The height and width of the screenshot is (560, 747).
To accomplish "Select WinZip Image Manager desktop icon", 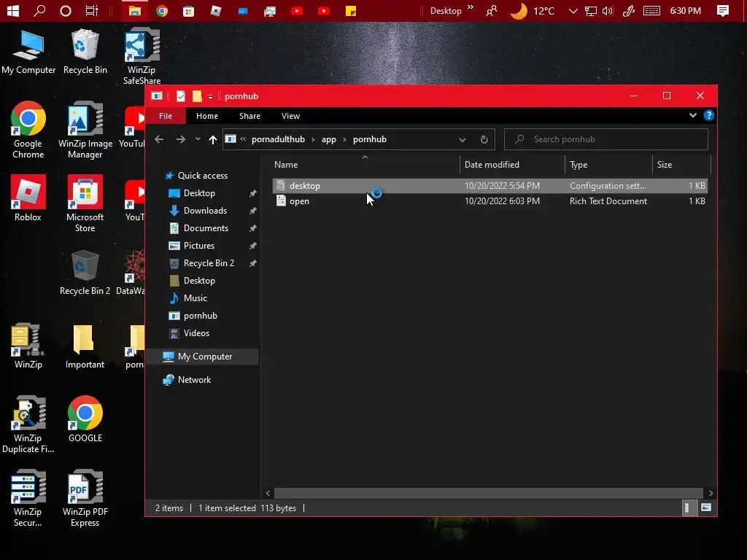I will click(x=85, y=130).
